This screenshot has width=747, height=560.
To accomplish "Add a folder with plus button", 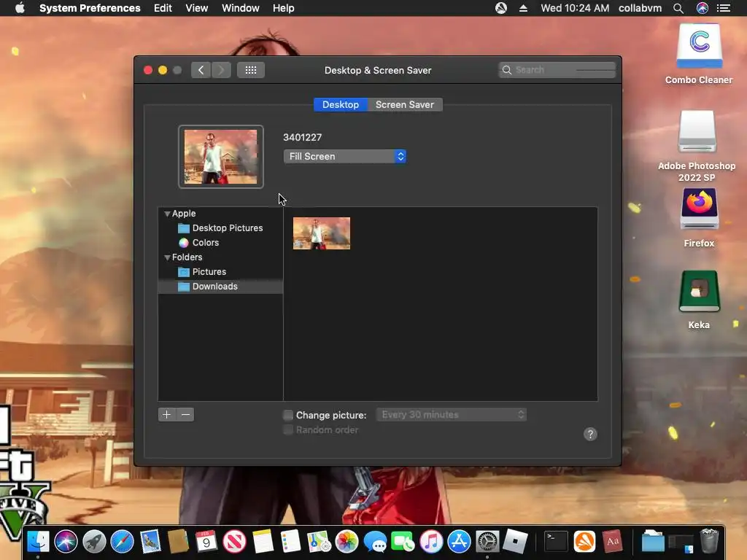I will (167, 415).
